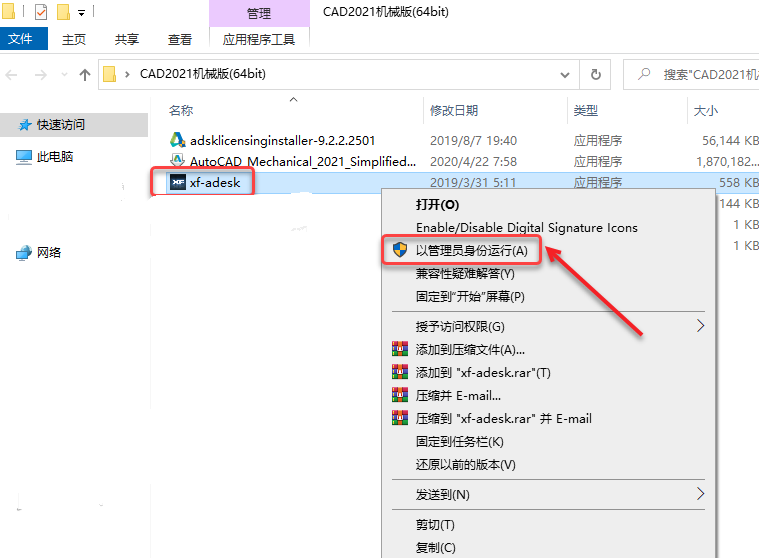Switch to the 查看 ribbon tab
The height and width of the screenshot is (558, 759).
click(x=180, y=39)
